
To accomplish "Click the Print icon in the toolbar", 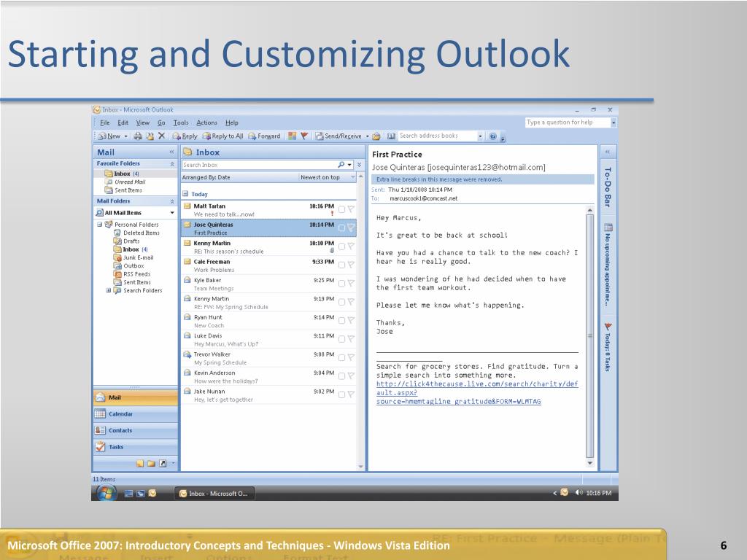I will [138, 136].
